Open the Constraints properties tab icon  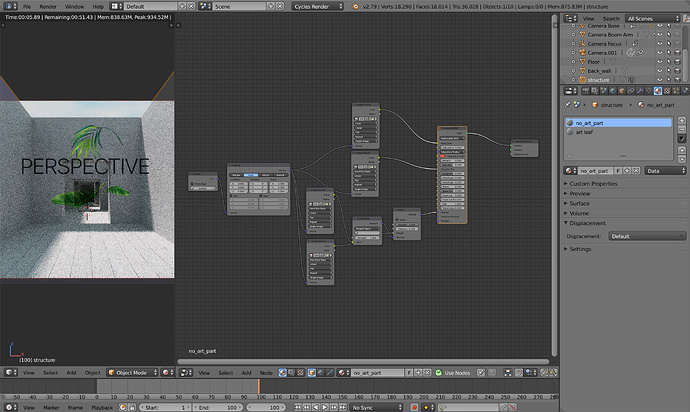(x=631, y=91)
